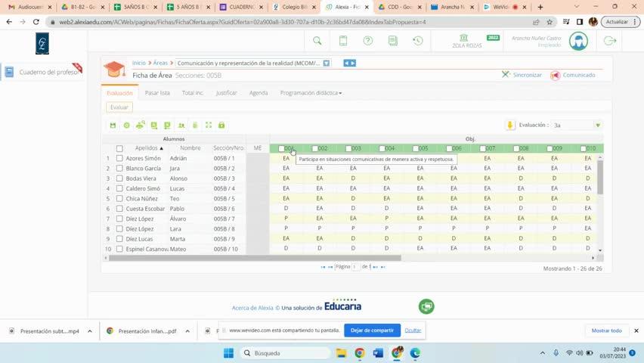Screen dimensions: 644x363
Task: Click the page number input field
Action: [355, 267]
